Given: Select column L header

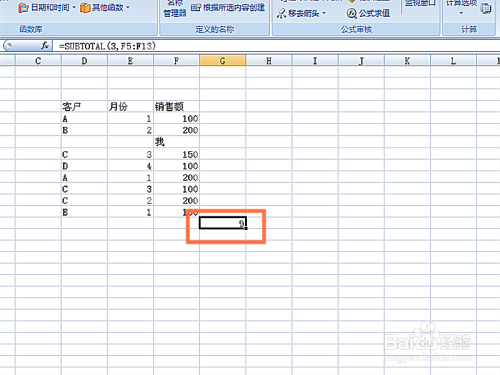Looking at the screenshot, I should click(x=453, y=61).
